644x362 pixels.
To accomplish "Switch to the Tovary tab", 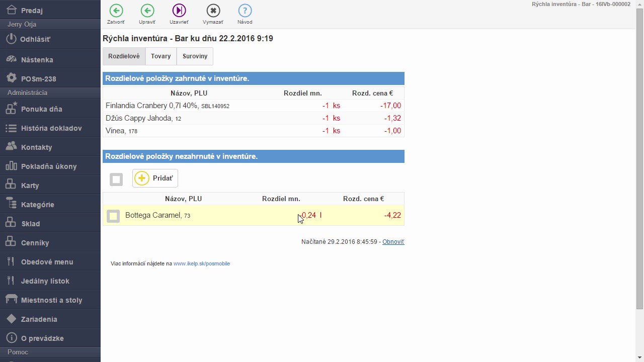I will [161, 56].
